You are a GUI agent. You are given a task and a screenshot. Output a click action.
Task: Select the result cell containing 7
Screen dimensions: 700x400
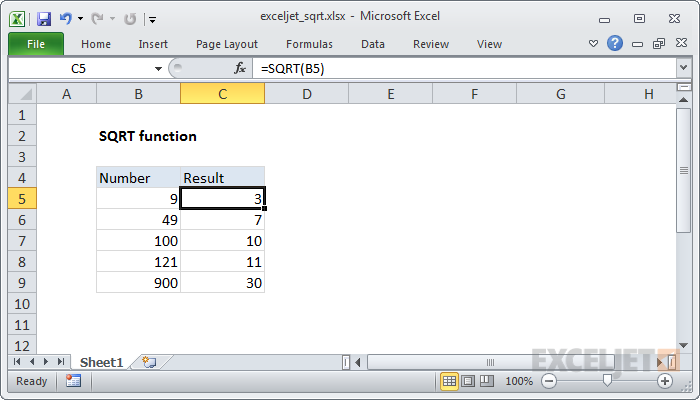(x=222, y=220)
